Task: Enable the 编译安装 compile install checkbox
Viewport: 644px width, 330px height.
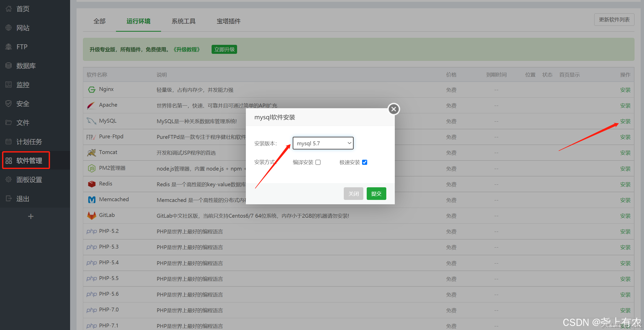Action: click(318, 162)
